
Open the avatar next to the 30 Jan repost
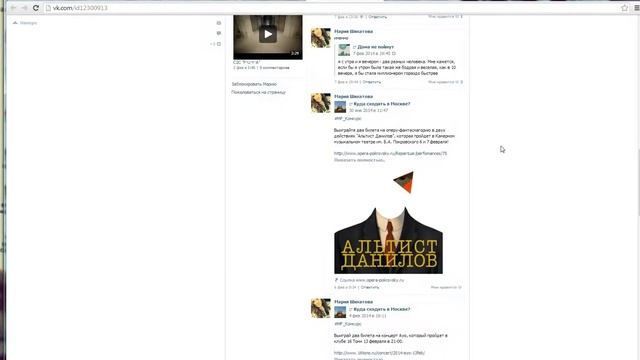tap(321, 103)
